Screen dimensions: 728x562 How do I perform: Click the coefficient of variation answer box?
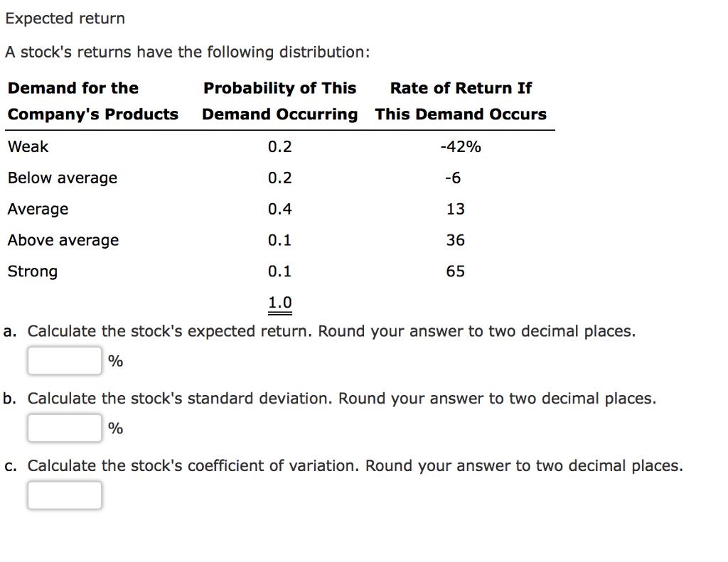coord(64,495)
